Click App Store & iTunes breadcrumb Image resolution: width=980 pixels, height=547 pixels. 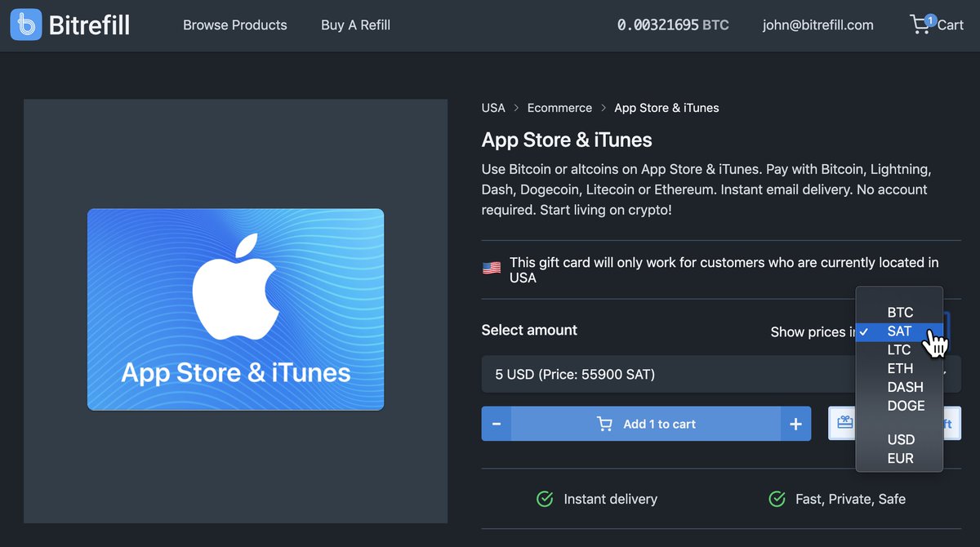[x=666, y=108]
